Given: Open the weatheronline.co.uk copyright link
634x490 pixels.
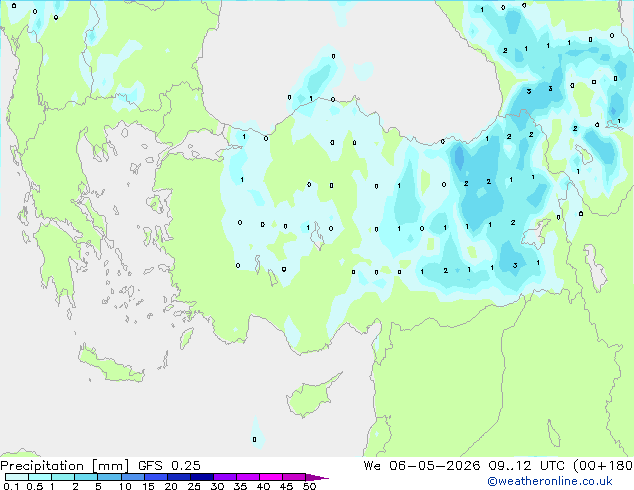Looking at the screenshot, I should [550, 481].
